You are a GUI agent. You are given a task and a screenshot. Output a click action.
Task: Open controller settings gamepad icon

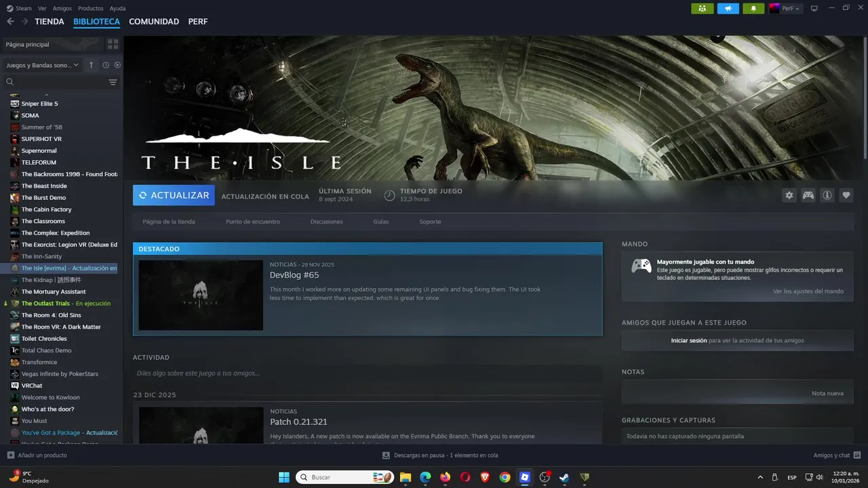[808, 195]
